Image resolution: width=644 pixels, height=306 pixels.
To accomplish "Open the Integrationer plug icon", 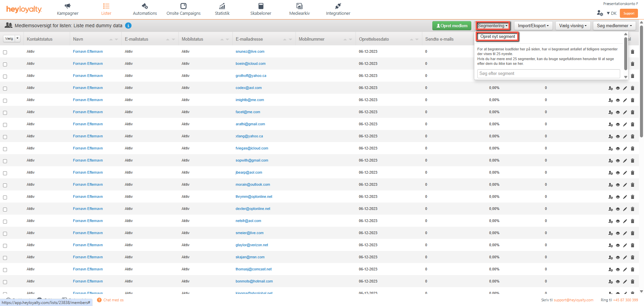I will 338,6.
